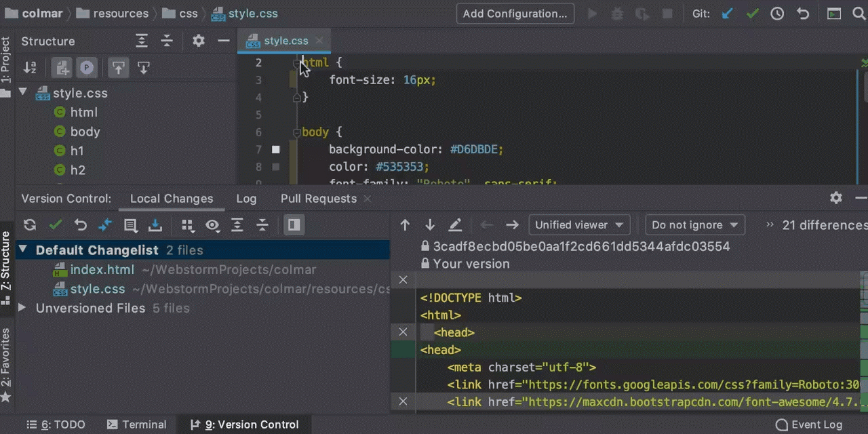This screenshot has height=434, width=868.
Task: Open Structure panel settings gear
Action: point(198,41)
